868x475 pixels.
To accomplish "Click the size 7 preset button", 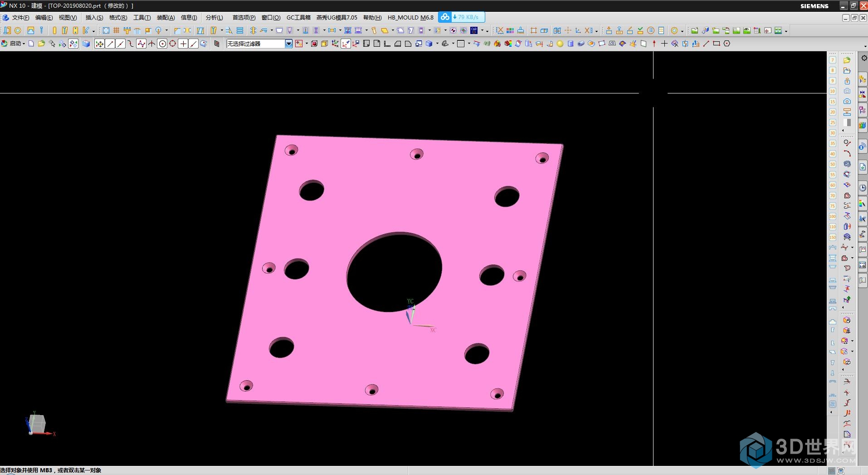I will [833, 60].
